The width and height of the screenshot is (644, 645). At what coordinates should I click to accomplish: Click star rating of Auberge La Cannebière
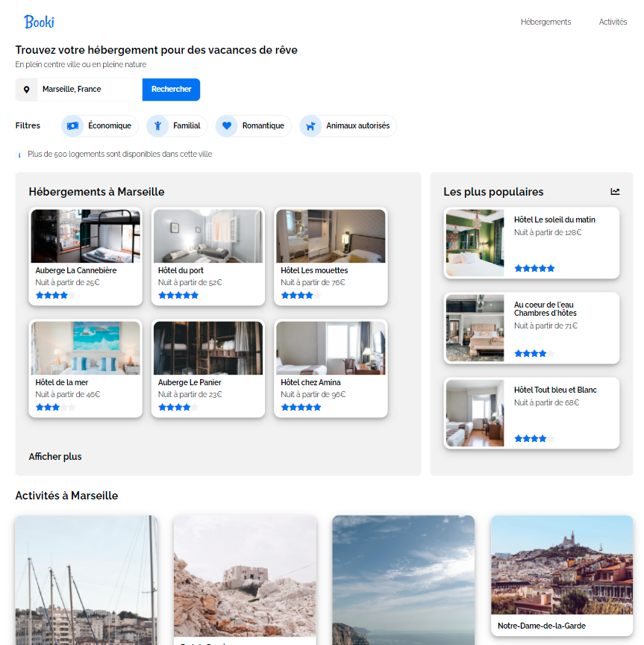(x=55, y=296)
